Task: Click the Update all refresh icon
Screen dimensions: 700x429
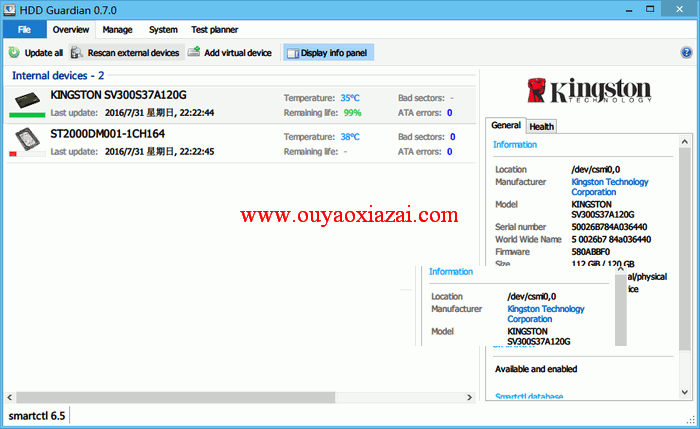Action: [x=14, y=53]
